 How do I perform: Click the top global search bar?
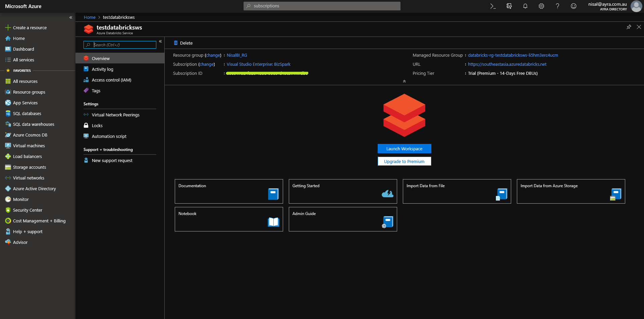click(x=322, y=6)
